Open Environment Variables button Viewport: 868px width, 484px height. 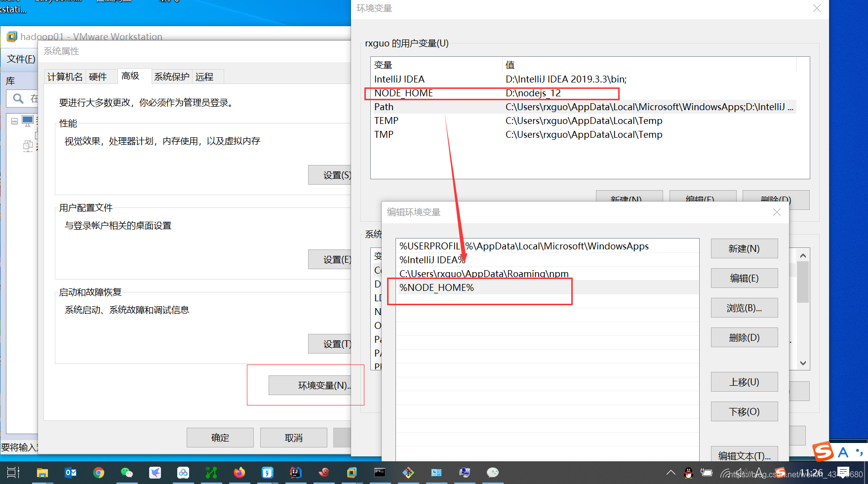310,385
